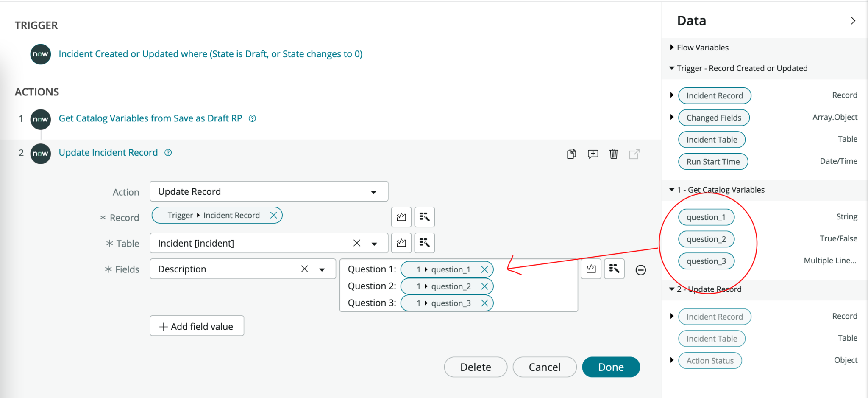Expand the Changed Fields data pill

[671, 118]
